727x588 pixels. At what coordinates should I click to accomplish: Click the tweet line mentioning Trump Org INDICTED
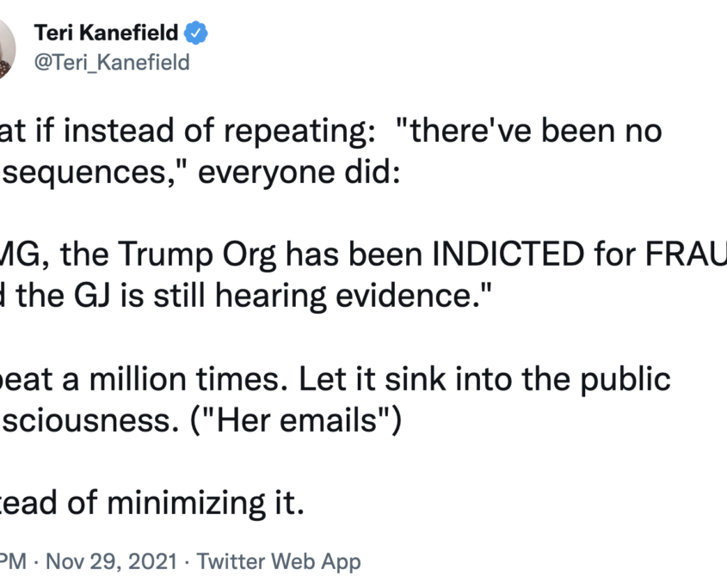point(363,254)
